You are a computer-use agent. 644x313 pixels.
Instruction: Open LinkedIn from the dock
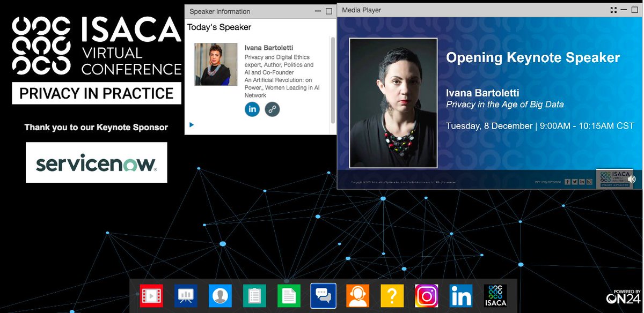pyautogui.click(x=460, y=295)
